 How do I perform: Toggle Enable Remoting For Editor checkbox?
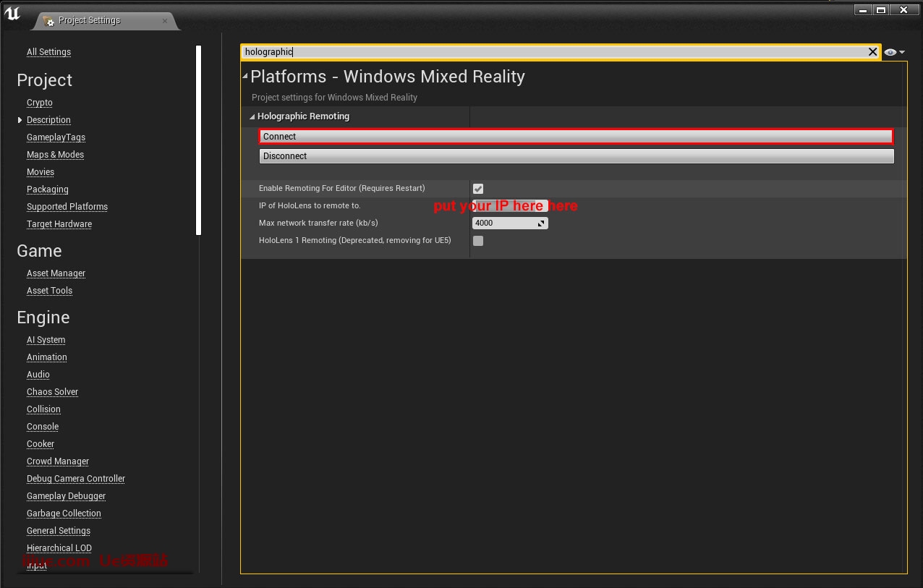coord(478,189)
